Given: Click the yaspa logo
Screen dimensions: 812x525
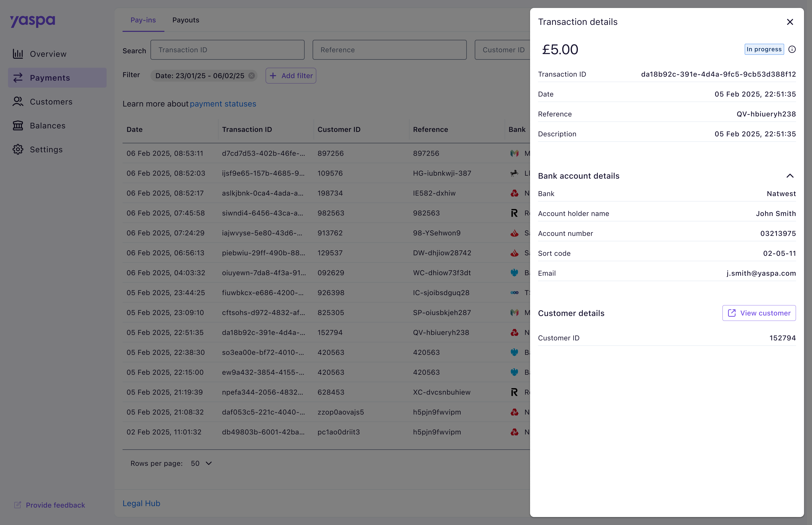Looking at the screenshot, I should pyautogui.click(x=32, y=21).
